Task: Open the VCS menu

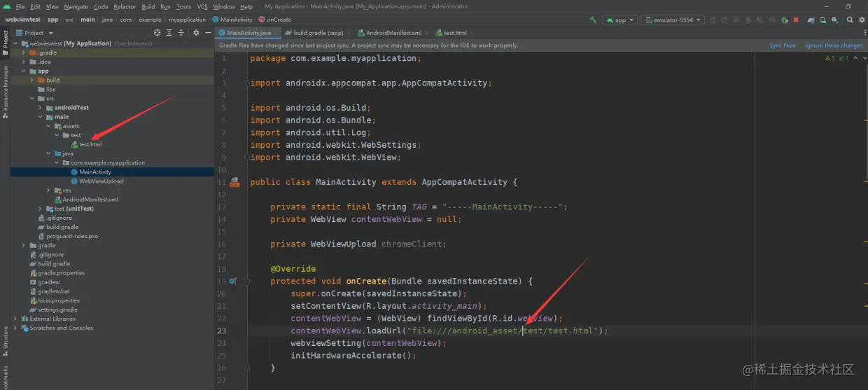Action: click(202, 6)
